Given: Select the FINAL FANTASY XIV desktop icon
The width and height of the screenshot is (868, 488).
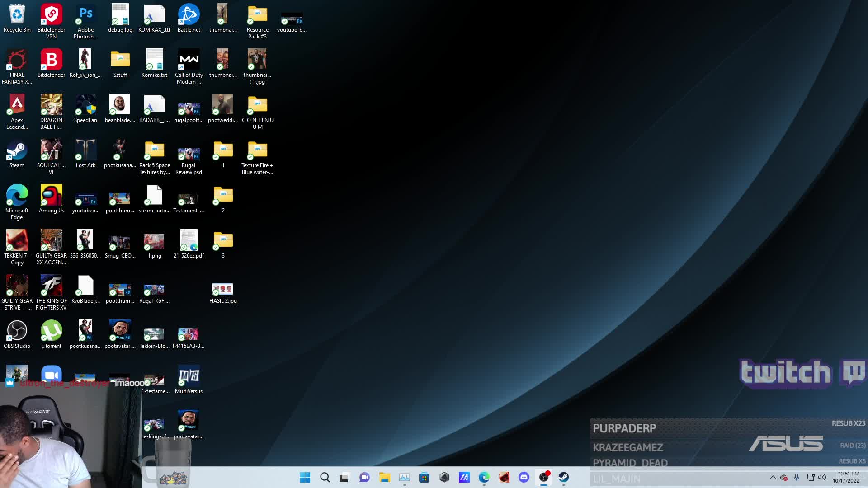Looking at the screenshot, I should click(x=17, y=67).
